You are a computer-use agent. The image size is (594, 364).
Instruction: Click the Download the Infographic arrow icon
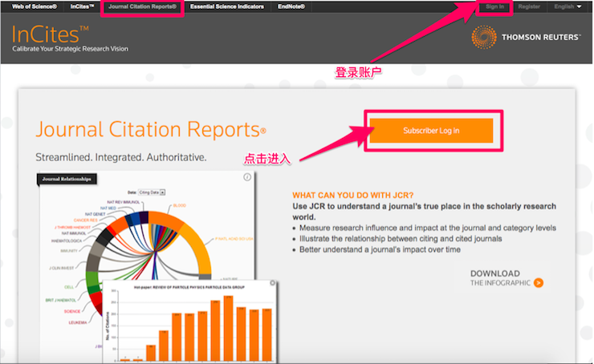(539, 283)
